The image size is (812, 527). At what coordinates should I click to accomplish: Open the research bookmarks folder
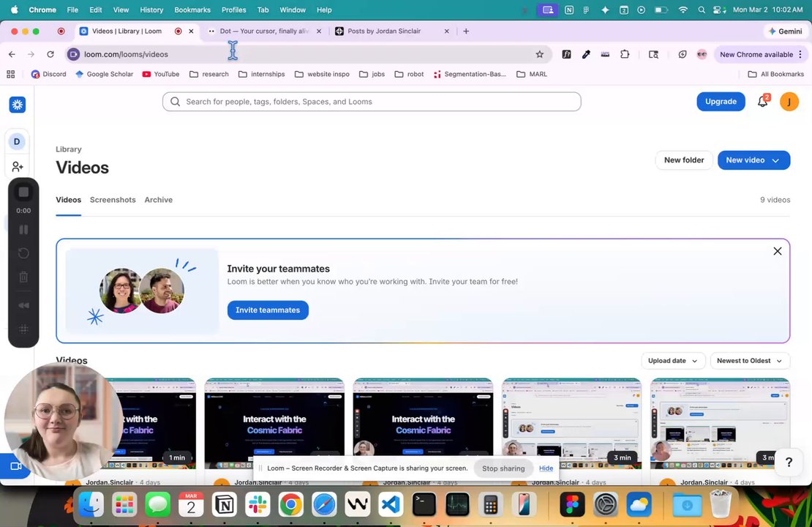(209, 74)
